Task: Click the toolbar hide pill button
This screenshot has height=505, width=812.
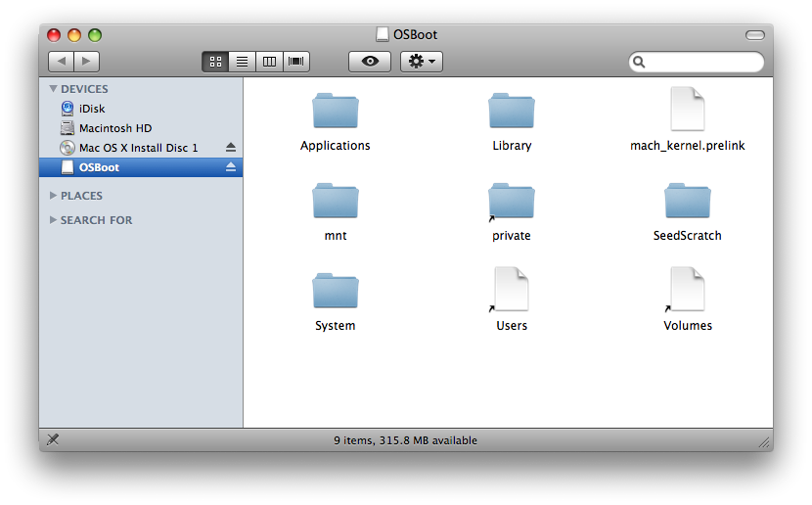Action: pyautogui.click(x=754, y=35)
